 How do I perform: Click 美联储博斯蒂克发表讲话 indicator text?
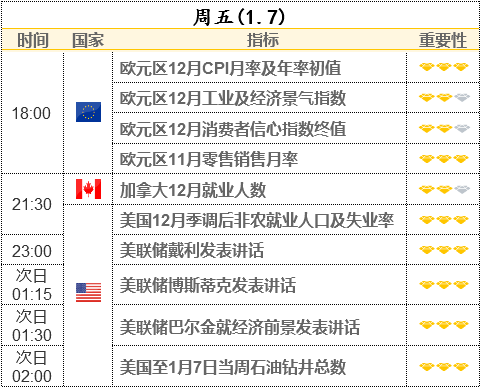click(208, 285)
